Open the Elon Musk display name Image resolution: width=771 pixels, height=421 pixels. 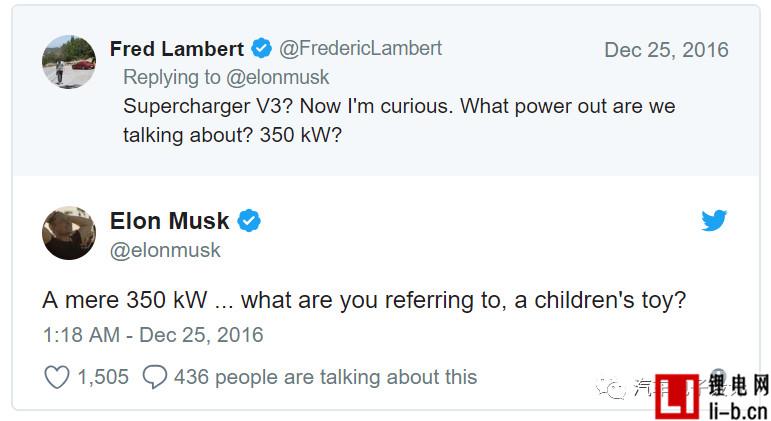click(170, 220)
